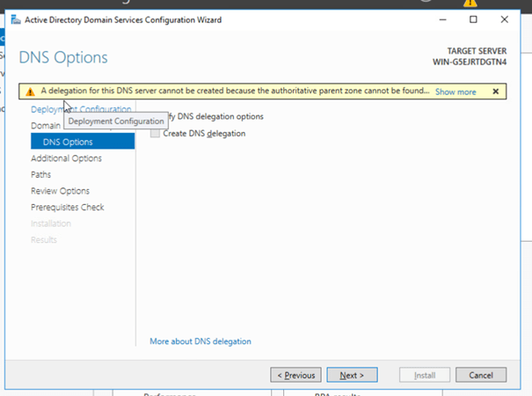Open the Paths step
Viewport: 532px width, 396px height.
click(x=40, y=175)
